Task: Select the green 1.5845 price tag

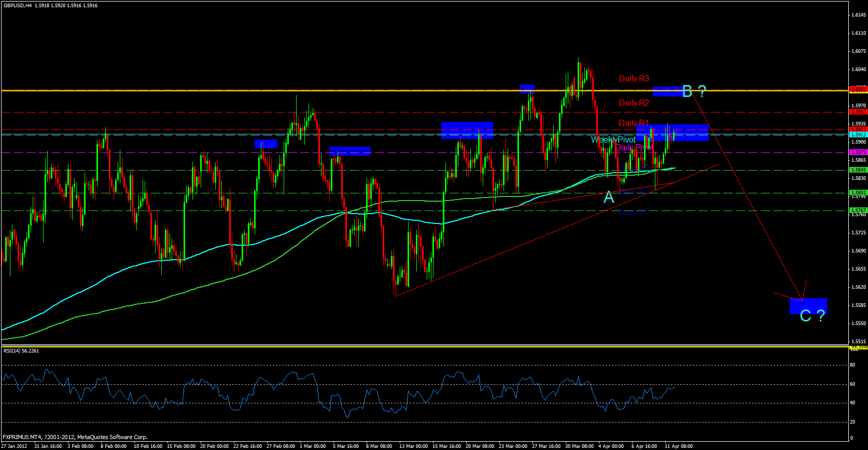Action: click(x=858, y=170)
